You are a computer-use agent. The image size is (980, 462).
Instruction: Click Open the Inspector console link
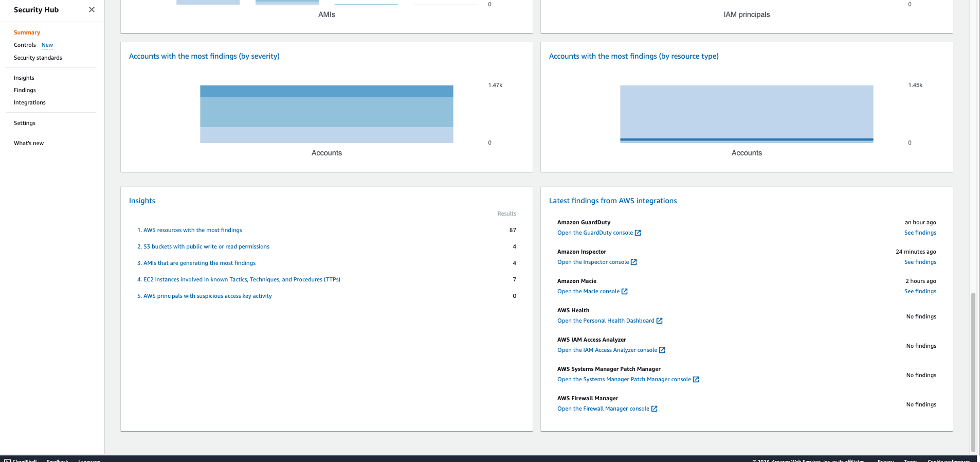click(593, 262)
